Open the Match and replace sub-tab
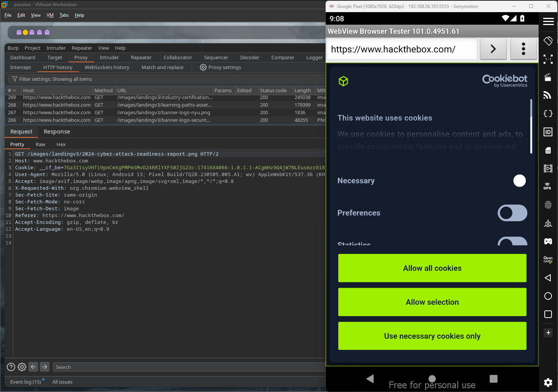The image size is (558, 392). (x=162, y=67)
